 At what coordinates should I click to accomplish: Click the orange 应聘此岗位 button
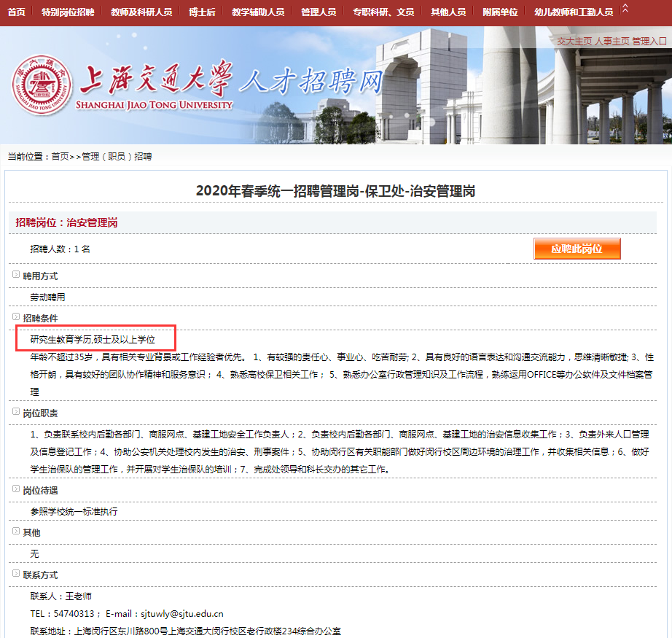577,249
